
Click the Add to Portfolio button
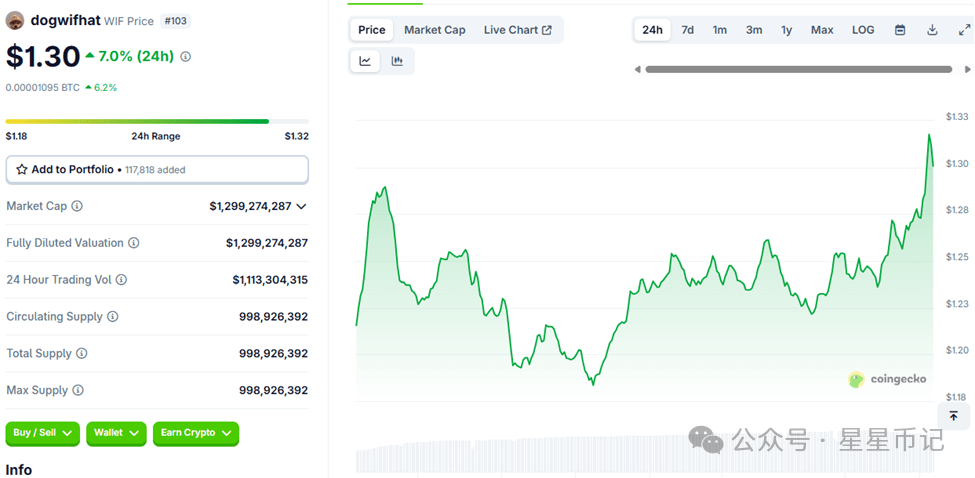(157, 170)
